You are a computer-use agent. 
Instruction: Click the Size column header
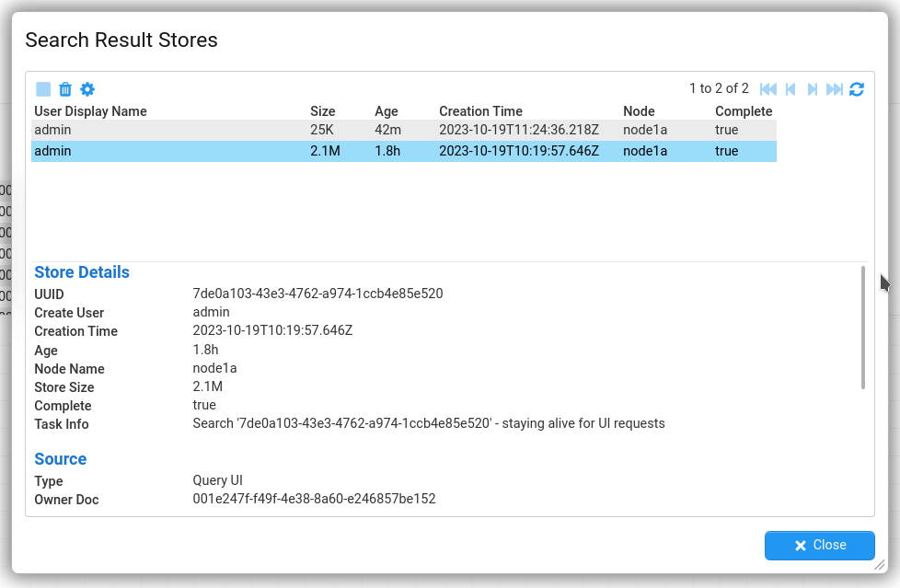tap(323, 111)
